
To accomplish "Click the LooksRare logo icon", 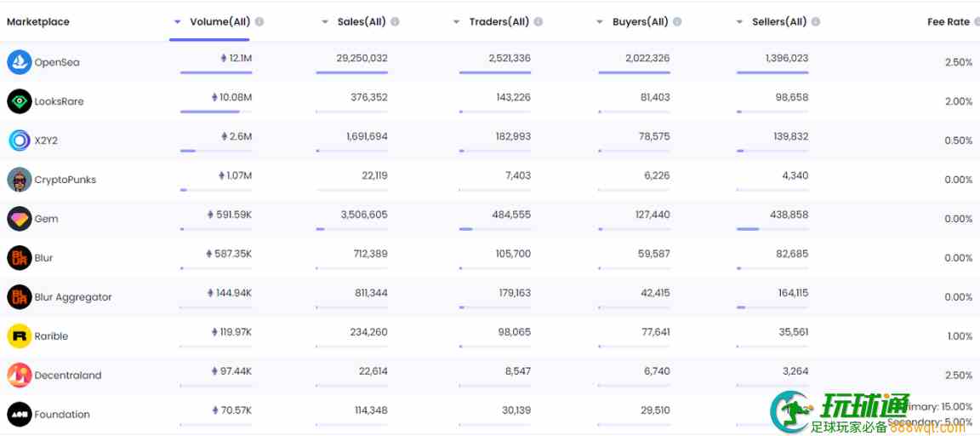I will click(20, 101).
